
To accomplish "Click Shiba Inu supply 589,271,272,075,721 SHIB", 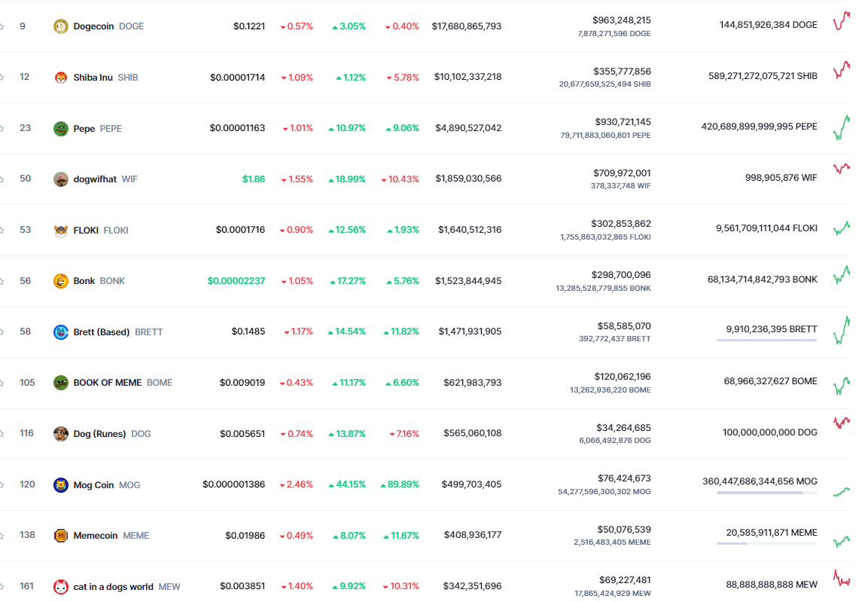I will [763, 76].
